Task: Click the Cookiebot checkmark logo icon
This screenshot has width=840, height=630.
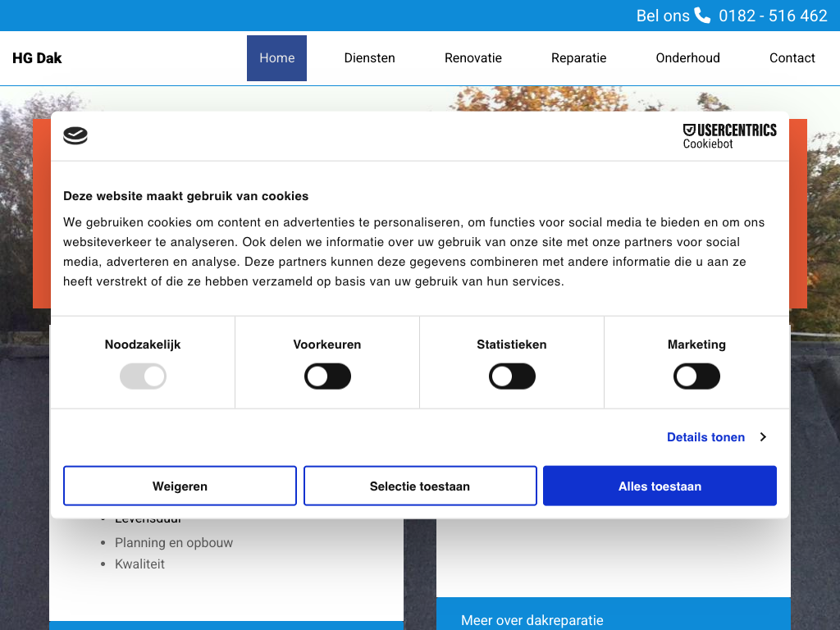Action: 75,136
